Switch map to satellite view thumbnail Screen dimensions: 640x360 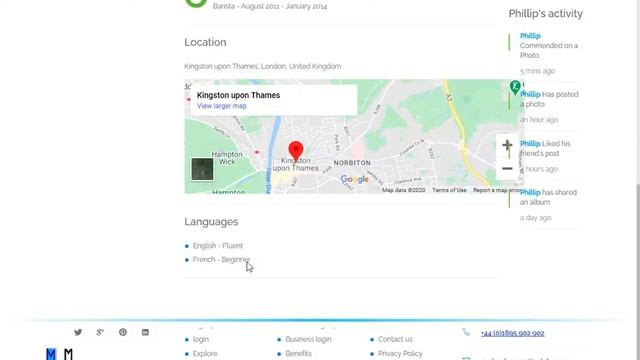202,169
